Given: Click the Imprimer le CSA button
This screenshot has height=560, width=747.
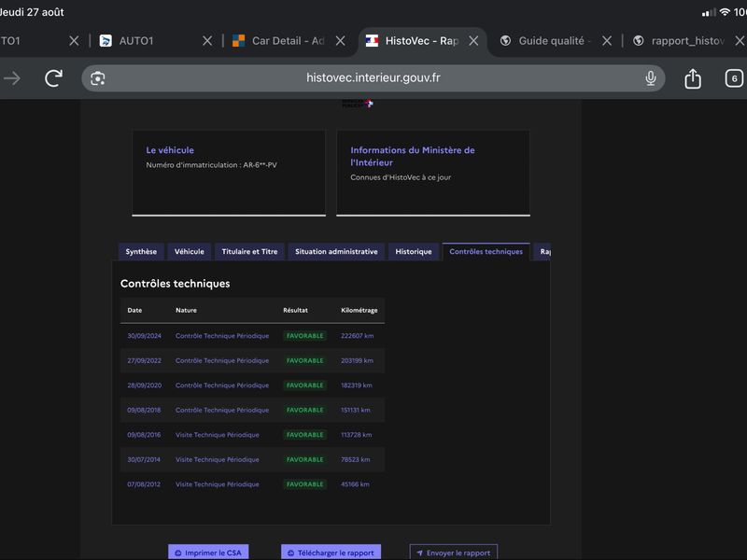Looking at the screenshot, I should [x=208, y=553].
